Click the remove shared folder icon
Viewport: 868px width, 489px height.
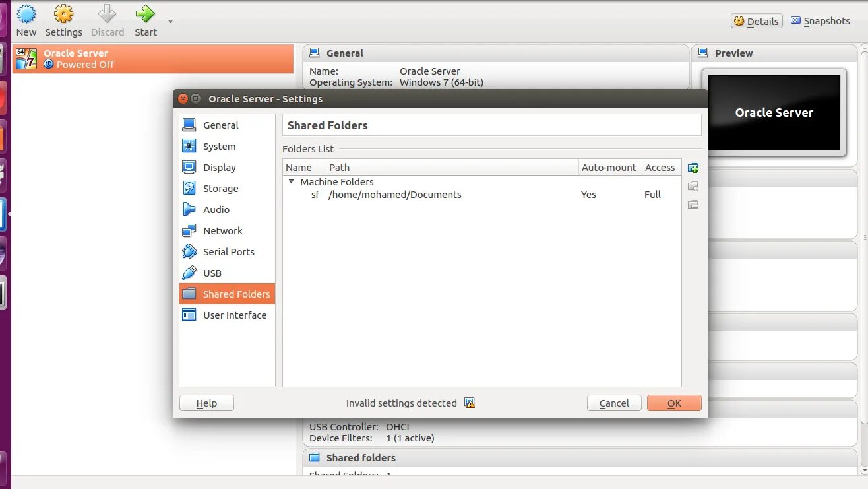point(693,205)
